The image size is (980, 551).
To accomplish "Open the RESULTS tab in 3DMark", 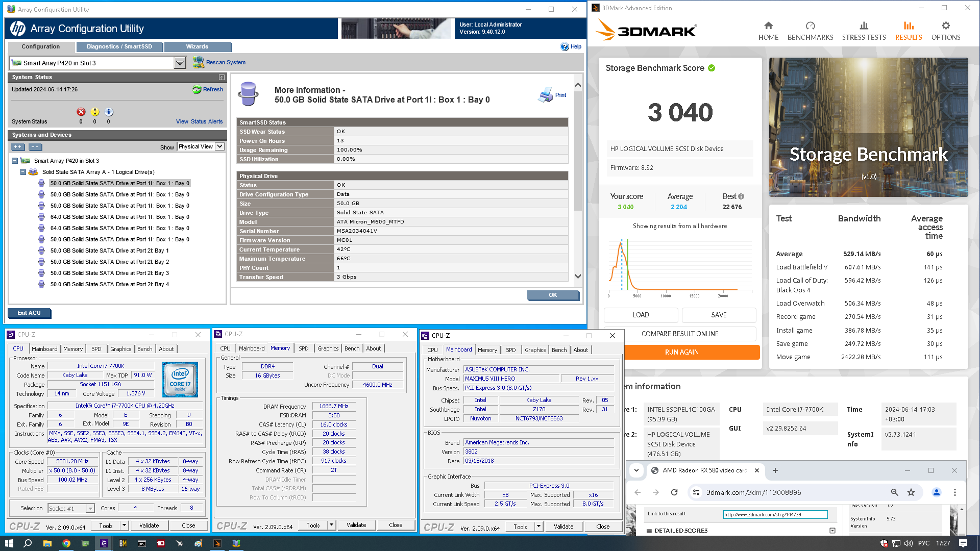I will coord(909,31).
